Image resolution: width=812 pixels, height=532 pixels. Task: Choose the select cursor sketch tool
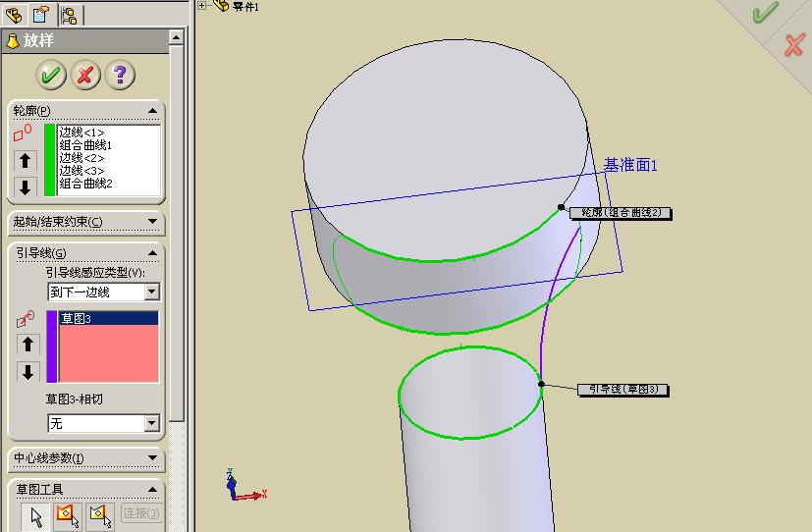pyautogui.click(x=35, y=516)
